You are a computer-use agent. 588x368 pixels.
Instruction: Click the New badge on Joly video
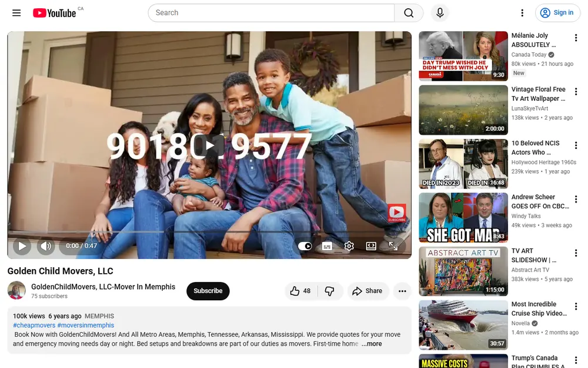[x=519, y=73]
